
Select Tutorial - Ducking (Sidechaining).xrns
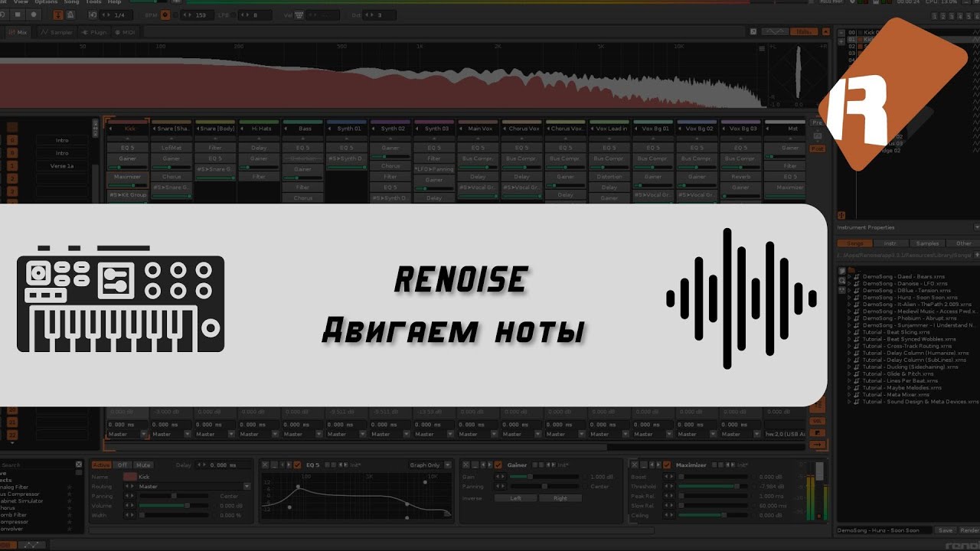coord(910,367)
